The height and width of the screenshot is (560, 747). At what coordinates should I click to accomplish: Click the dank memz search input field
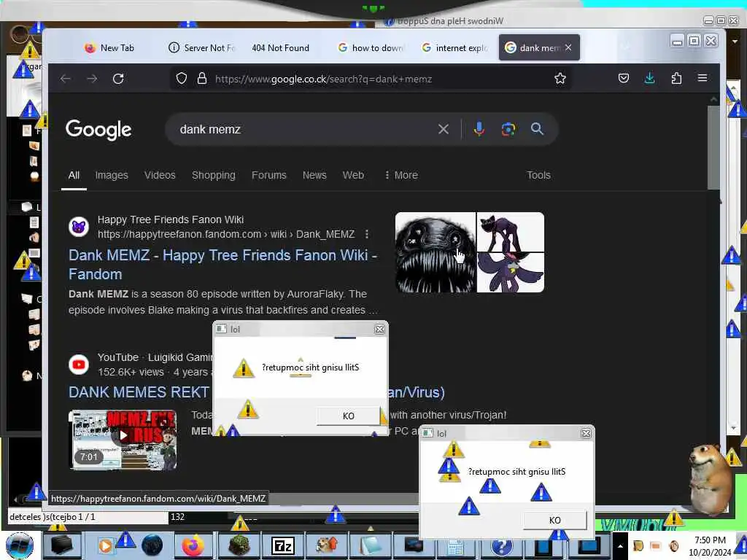point(305,130)
